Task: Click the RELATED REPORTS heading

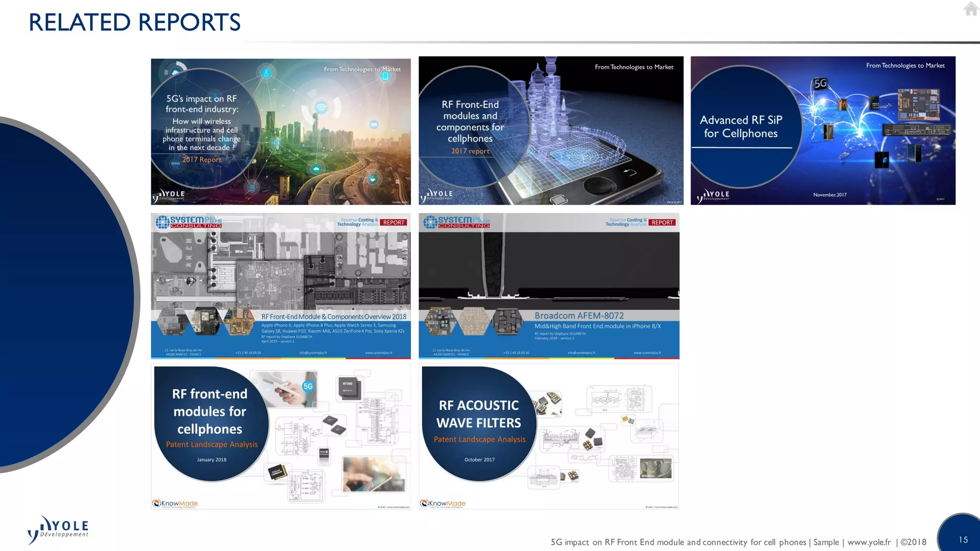Action: click(x=134, y=22)
